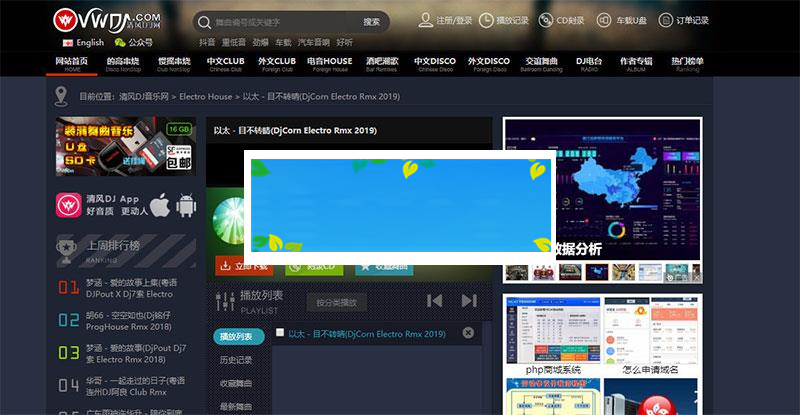800x415 pixels.
Task: Open the 公众号 WeChat account link
Action: click(134, 43)
